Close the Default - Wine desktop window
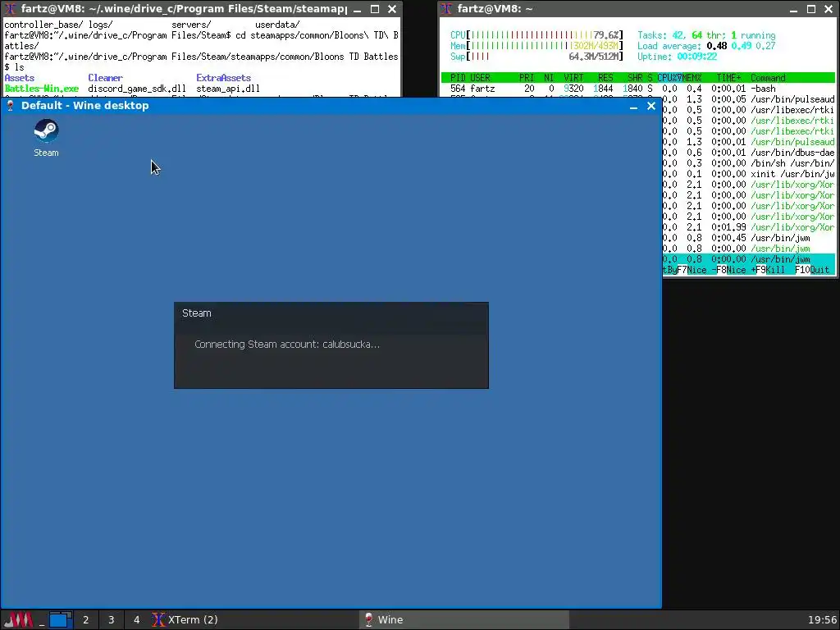Screen dimensions: 840x630 [651, 106]
